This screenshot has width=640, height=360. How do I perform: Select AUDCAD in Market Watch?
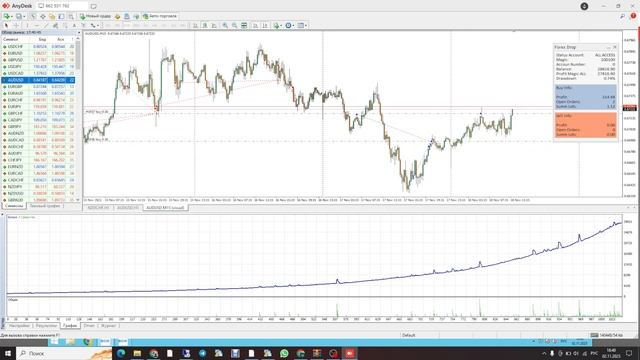point(38,140)
